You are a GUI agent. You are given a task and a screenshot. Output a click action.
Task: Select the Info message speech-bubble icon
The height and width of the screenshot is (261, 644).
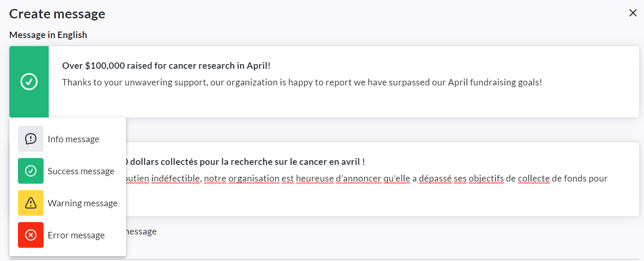[31, 139]
